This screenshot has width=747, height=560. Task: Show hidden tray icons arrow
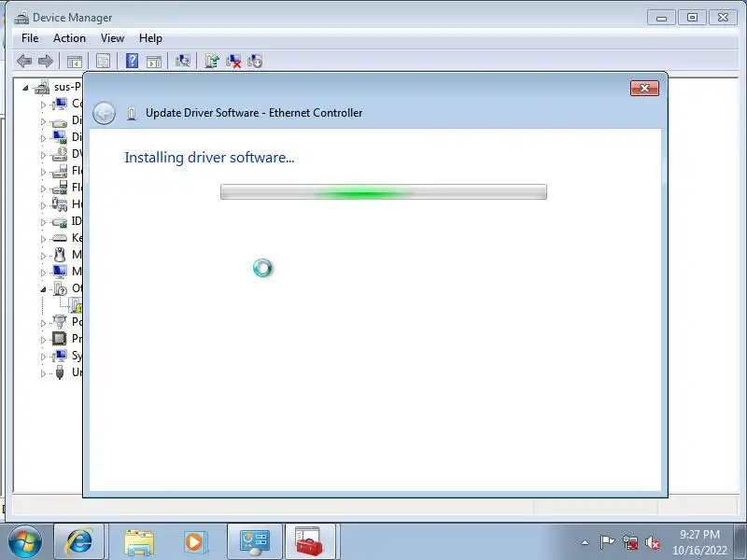coord(585,542)
